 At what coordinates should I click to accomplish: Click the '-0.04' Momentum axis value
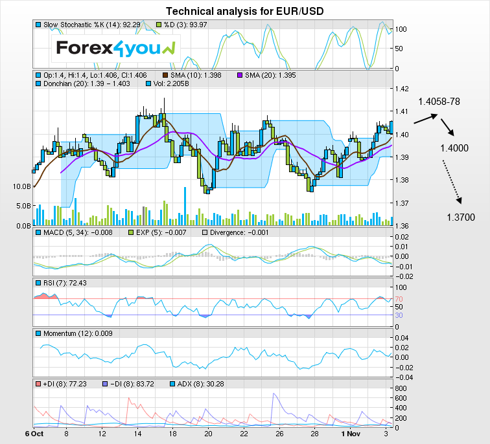pos(404,377)
